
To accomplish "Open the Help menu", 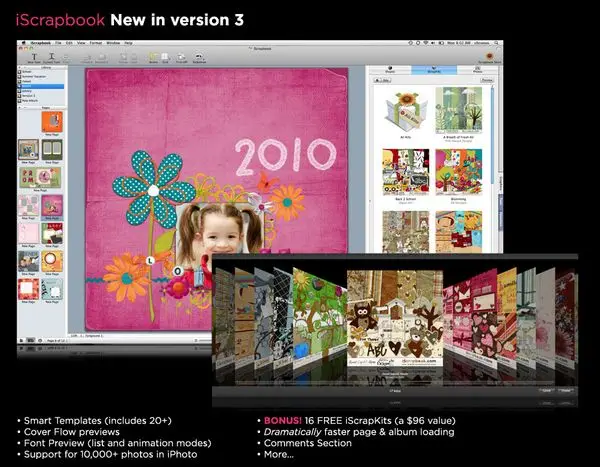I will click(128, 43).
